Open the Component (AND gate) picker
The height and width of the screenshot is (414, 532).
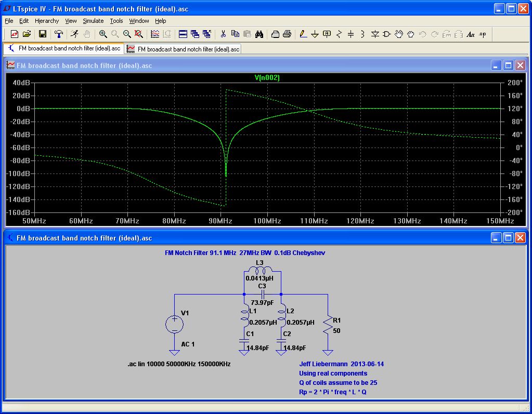coord(387,34)
